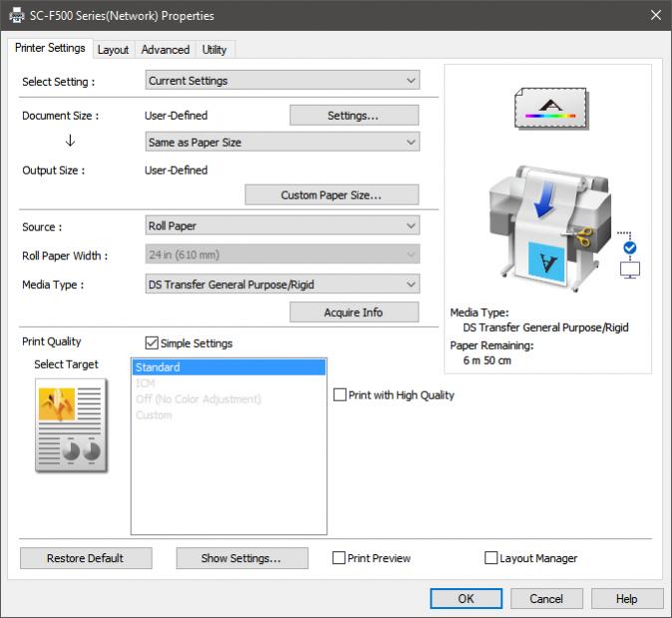Click the Cancel button

coord(546,598)
